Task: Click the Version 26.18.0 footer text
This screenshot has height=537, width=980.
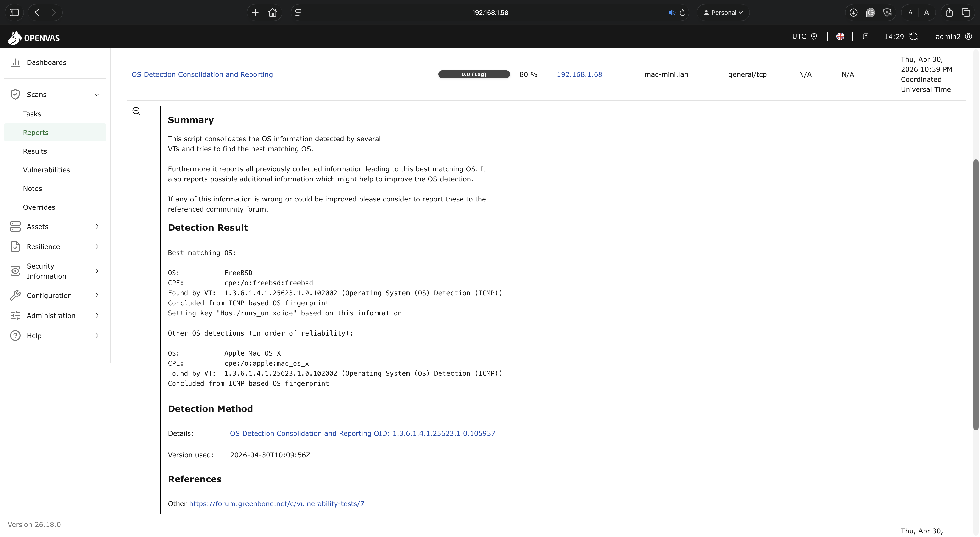Action: [34, 525]
